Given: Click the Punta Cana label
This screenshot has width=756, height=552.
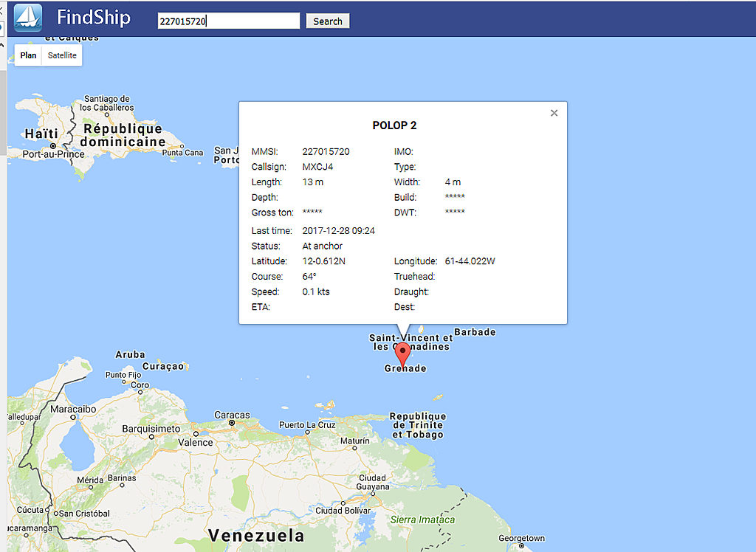Looking at the screenshot, I should tap(183, 153).
